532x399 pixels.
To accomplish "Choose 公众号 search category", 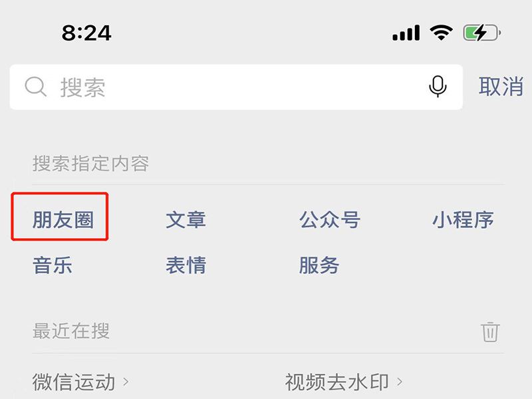I will 329,219.
